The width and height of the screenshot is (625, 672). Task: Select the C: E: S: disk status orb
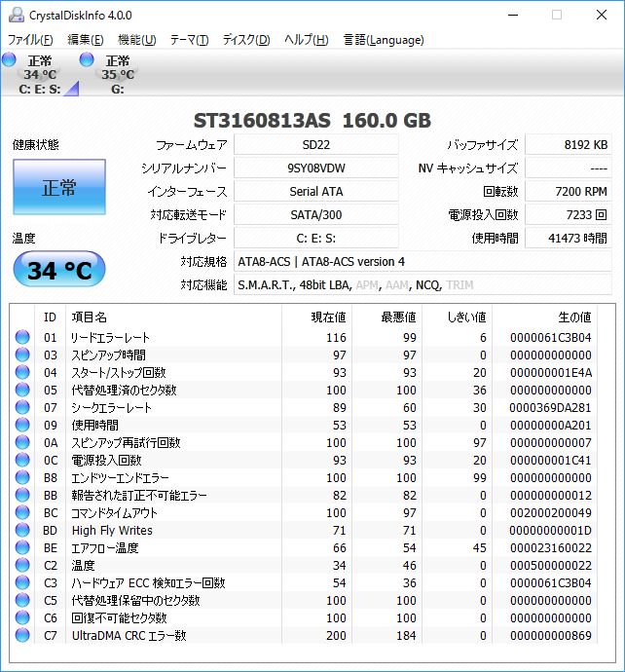click(9, 59)
